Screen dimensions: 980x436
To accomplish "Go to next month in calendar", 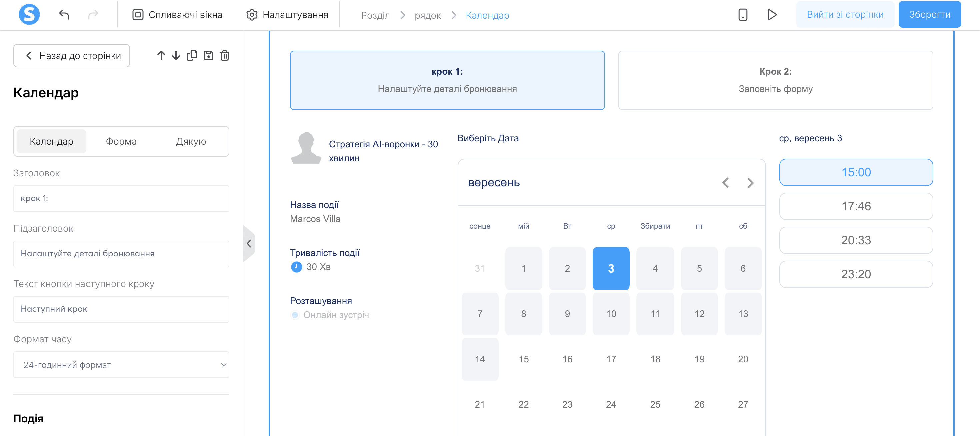I will [750, 183].
